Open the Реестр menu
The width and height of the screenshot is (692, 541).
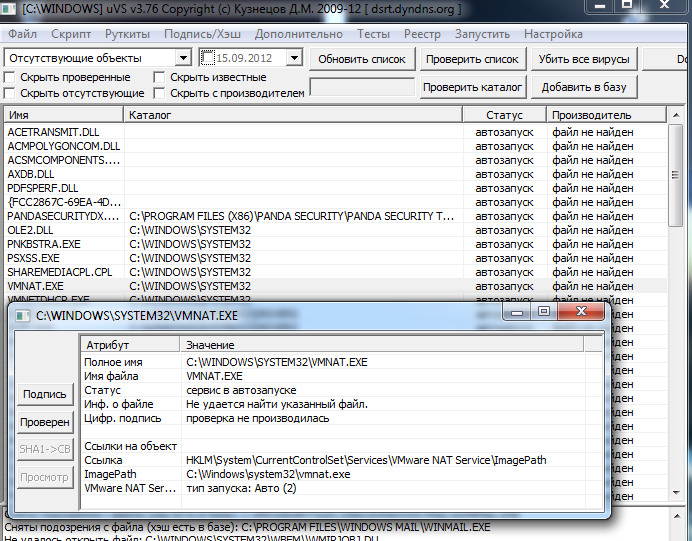(x=422, y=34)
